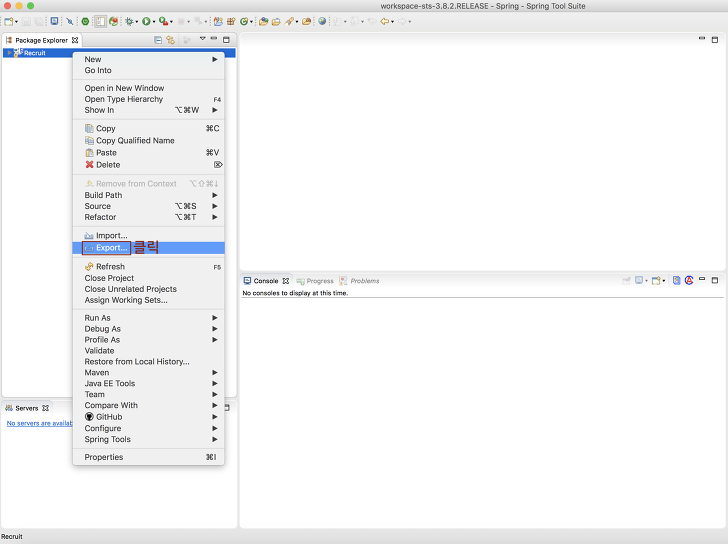Choose Restore from Local History...
Image resolution: width=728 pixels, height=544 pixels.
click(149, 362)
